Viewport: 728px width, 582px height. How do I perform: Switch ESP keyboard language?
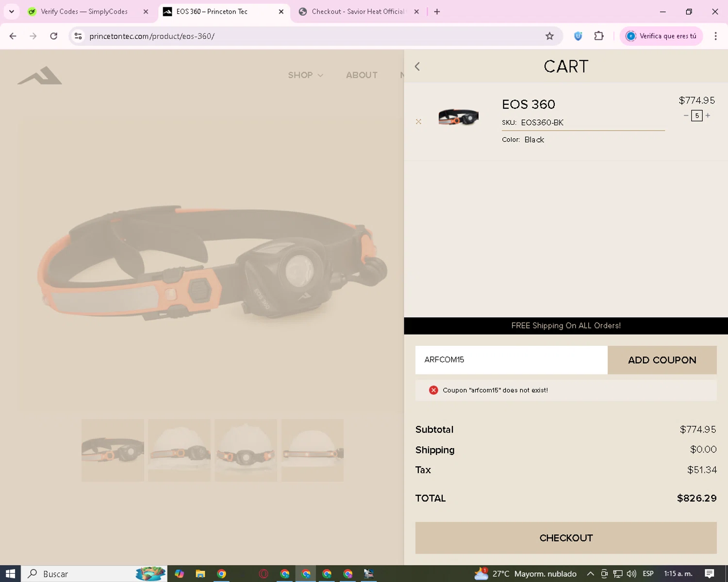point(648,574)
